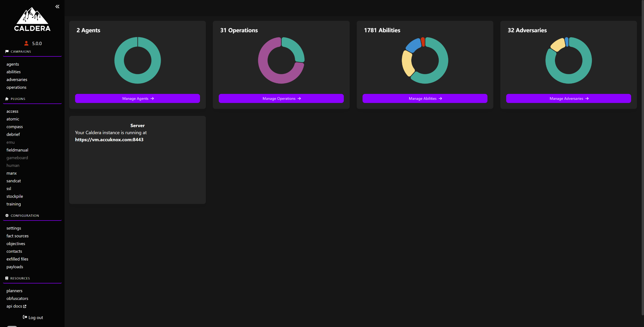The height and width of the screenshot is (327, 644).
Task: Click the Resources book icon
Action: click(x=7, y=278)
